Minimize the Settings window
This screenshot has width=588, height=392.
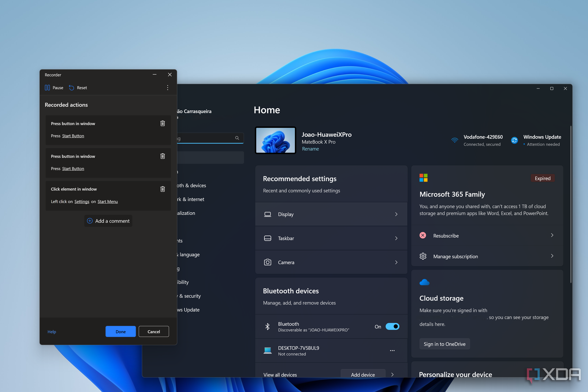[538, 89]
